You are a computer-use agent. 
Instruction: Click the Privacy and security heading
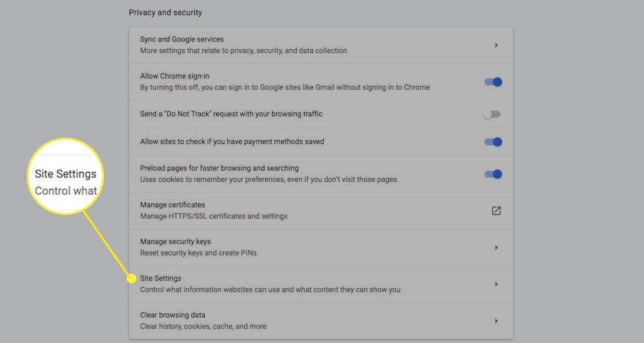[165, 13]
